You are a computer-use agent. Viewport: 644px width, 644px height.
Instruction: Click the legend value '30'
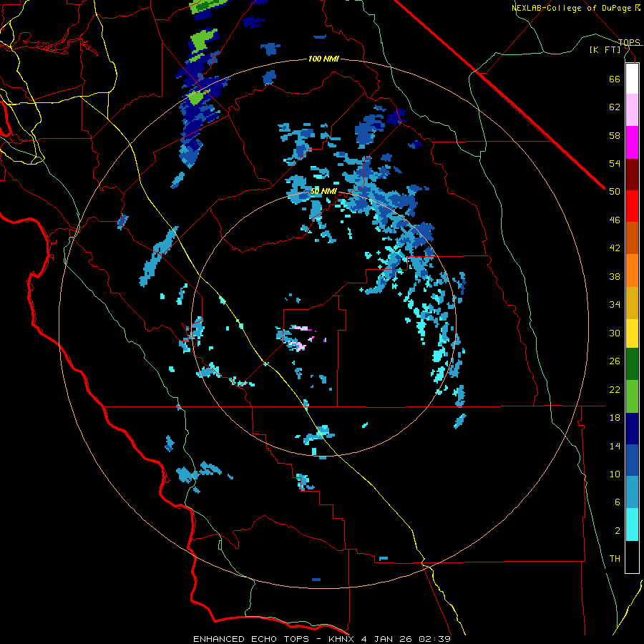click(615, 333)
